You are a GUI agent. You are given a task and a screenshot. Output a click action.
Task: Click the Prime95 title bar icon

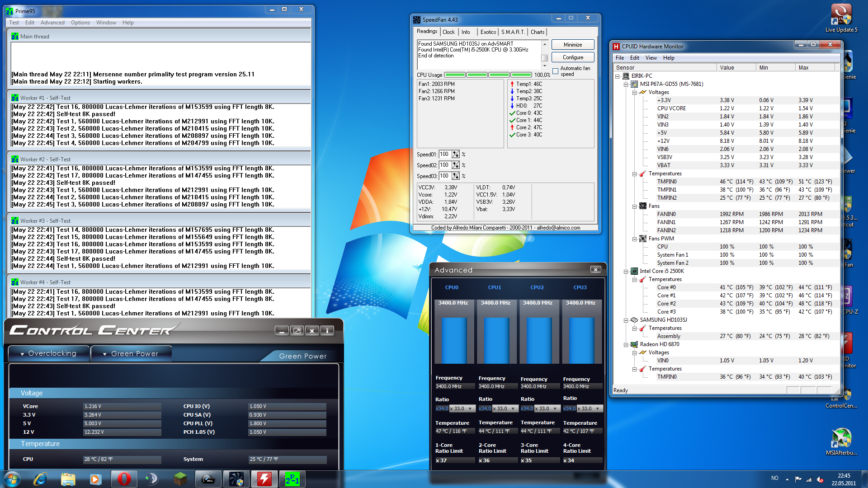pos(9,10)
